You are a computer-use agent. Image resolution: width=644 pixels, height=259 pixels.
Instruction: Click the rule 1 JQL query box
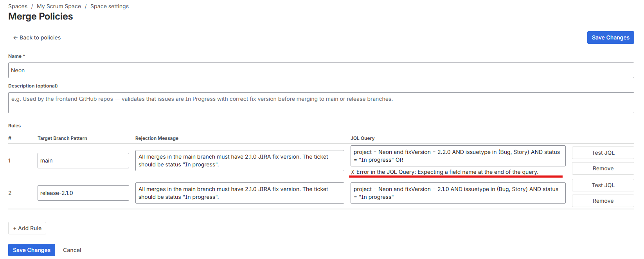(x=458, y=156)
